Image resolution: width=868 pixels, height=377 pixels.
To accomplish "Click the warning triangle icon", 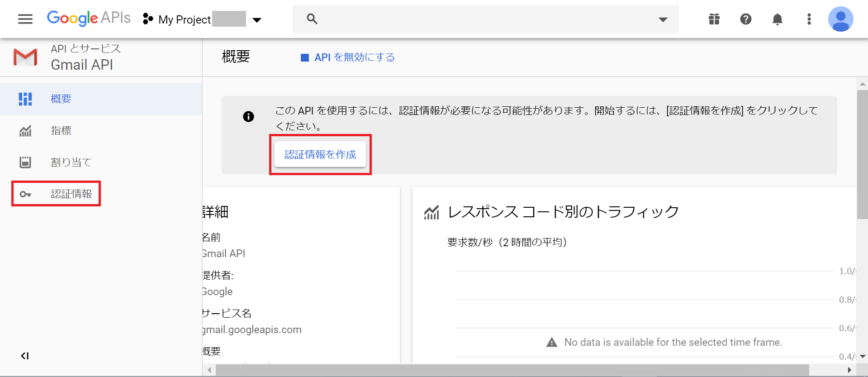I will pyautogui.click(x=552, y=342).
